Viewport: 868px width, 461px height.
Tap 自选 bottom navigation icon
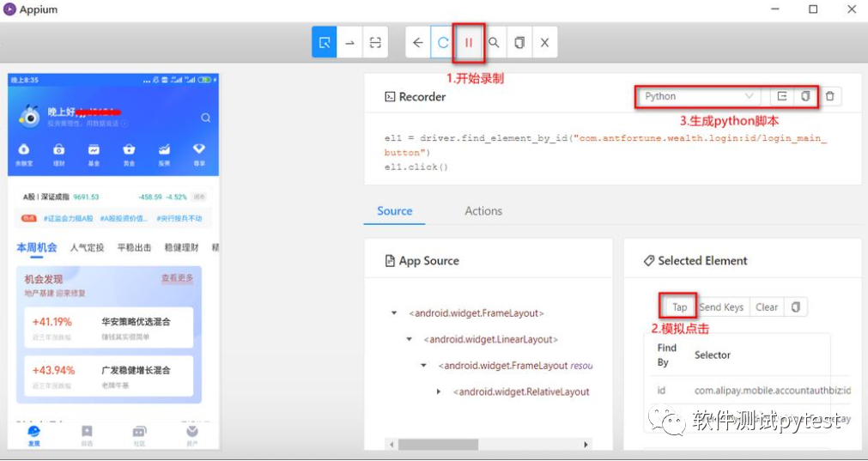[x=87, y=436]
